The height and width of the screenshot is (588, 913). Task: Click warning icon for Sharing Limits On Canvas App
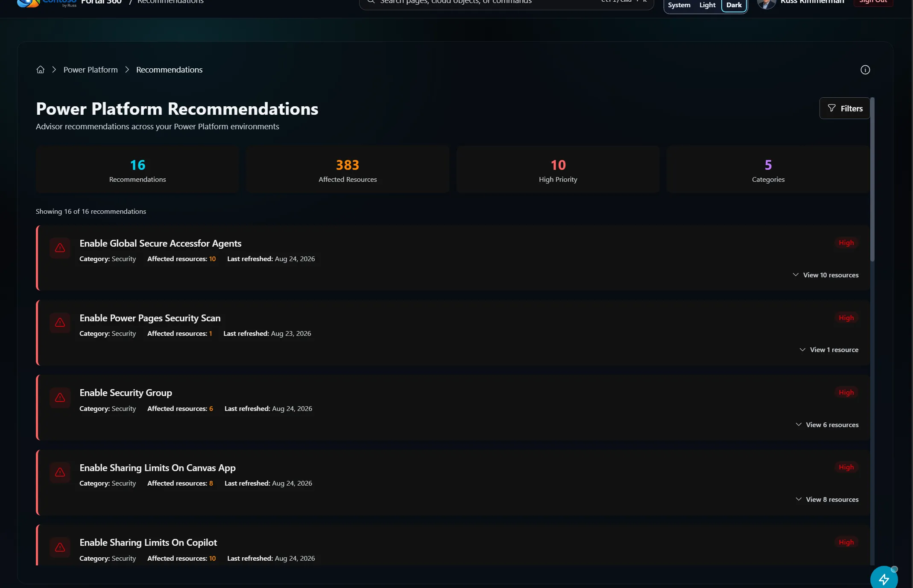(60, 472)
